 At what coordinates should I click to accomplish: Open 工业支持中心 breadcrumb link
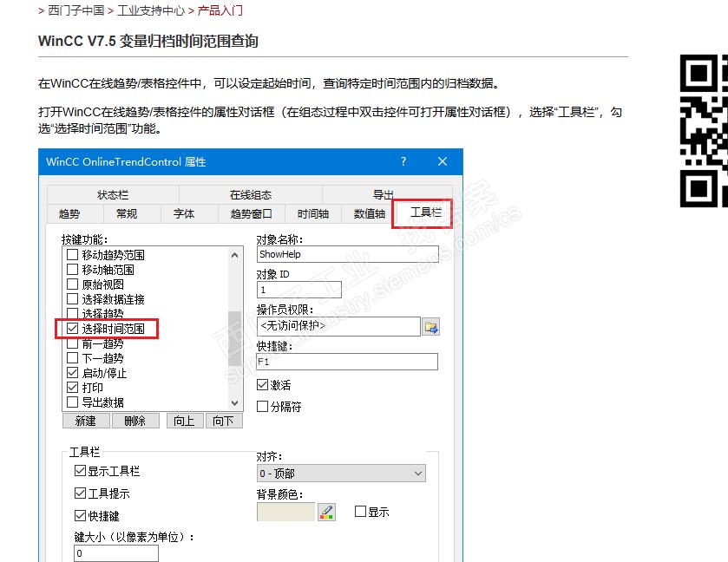pos(151,10)
